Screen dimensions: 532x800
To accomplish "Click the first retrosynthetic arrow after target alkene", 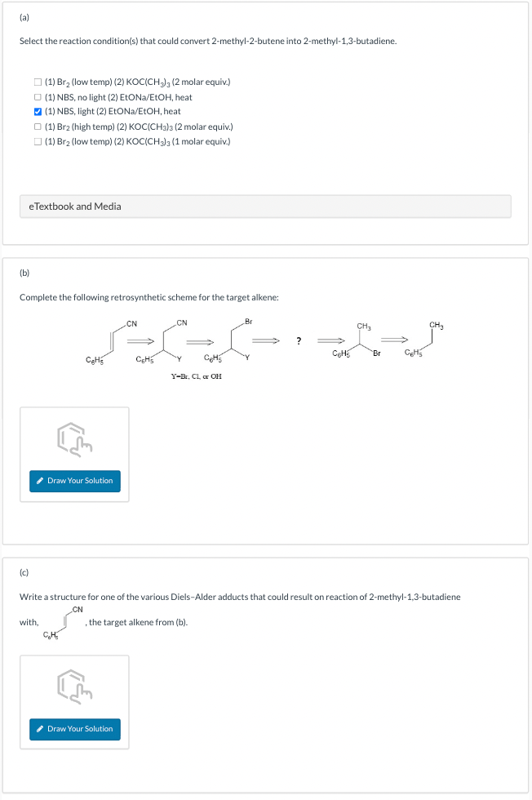I will [140, 341].
